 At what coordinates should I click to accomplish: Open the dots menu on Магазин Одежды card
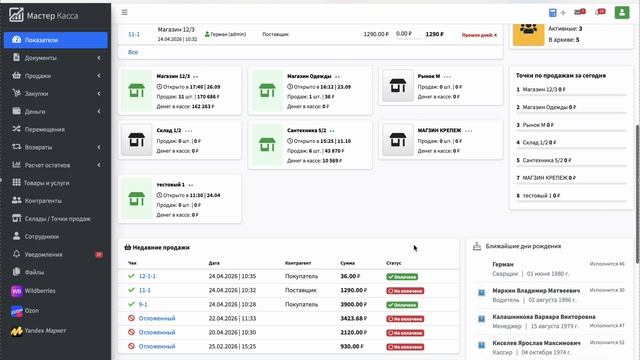[337, 77]
